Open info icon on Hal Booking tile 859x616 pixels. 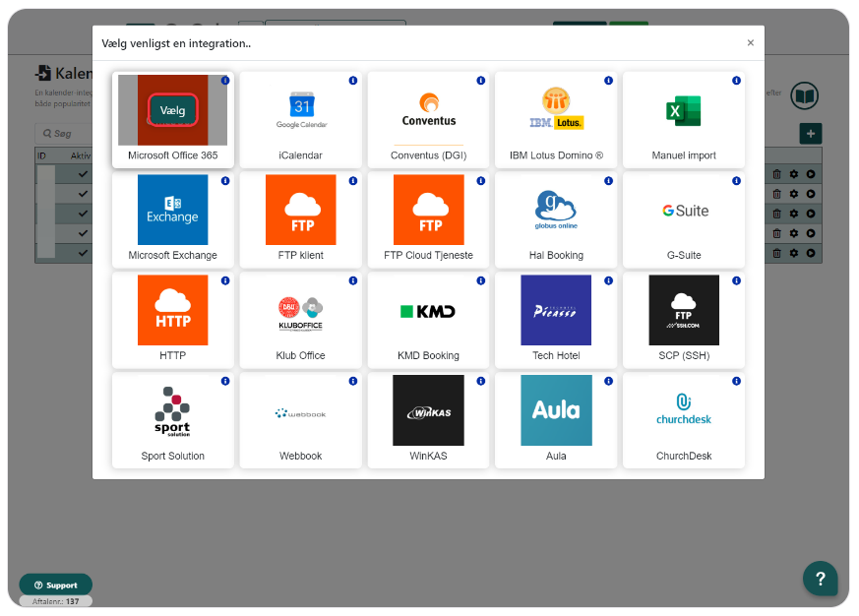tap(608, 181)
